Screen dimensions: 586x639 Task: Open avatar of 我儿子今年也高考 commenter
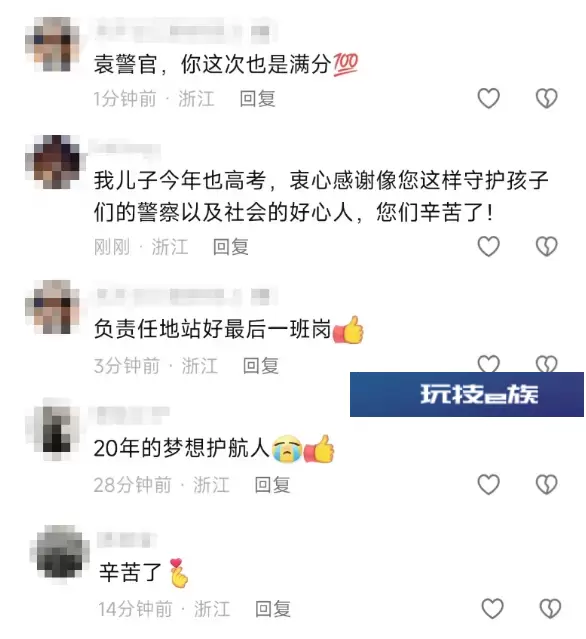coord(56,162)
